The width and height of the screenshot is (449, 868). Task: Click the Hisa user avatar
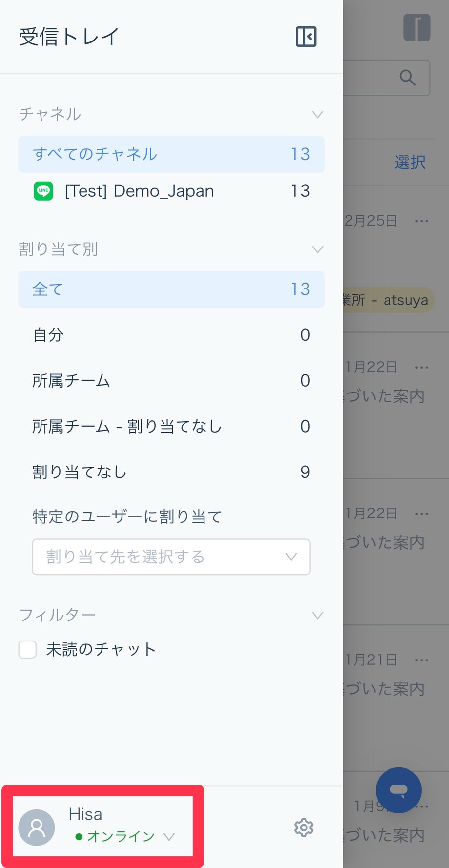[x=37, y=827]
